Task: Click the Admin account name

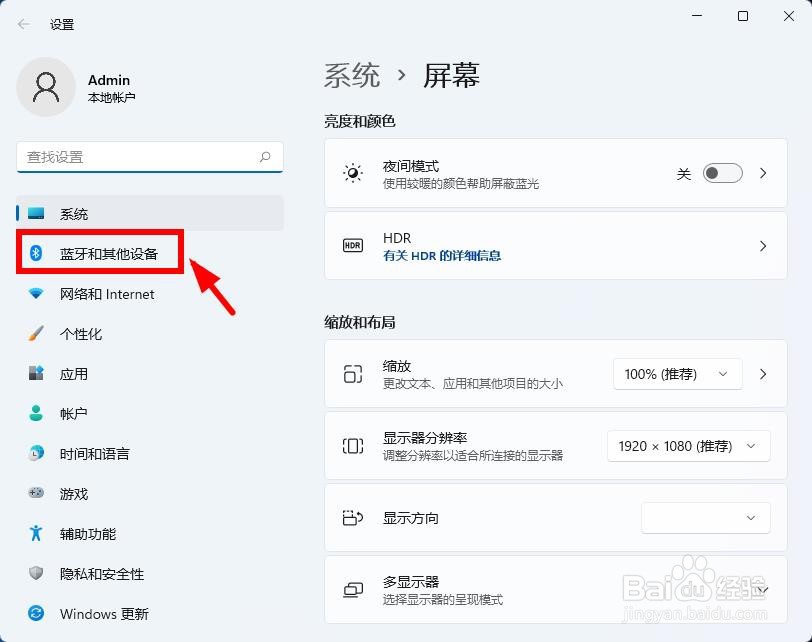Action: click(x=109, y=80)
